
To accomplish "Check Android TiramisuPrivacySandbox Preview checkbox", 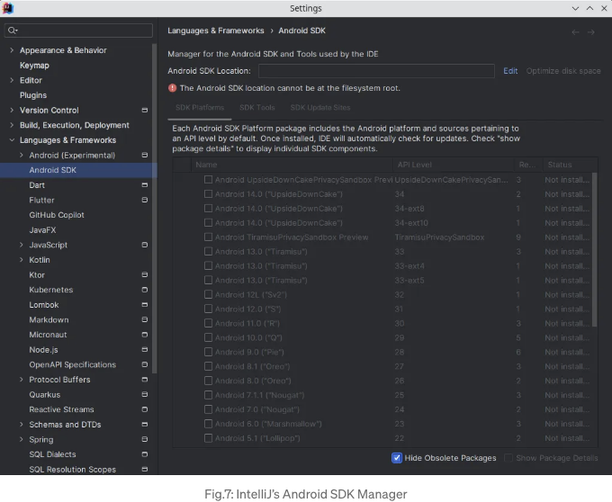I will tap(208, 237).
